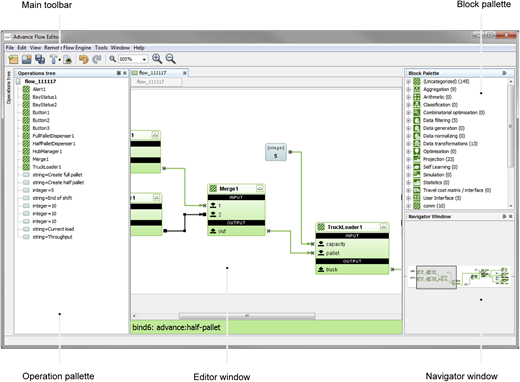Expand the User Interface palette category
The height and width of the screenshot is (382, 520).
point(408,198)
